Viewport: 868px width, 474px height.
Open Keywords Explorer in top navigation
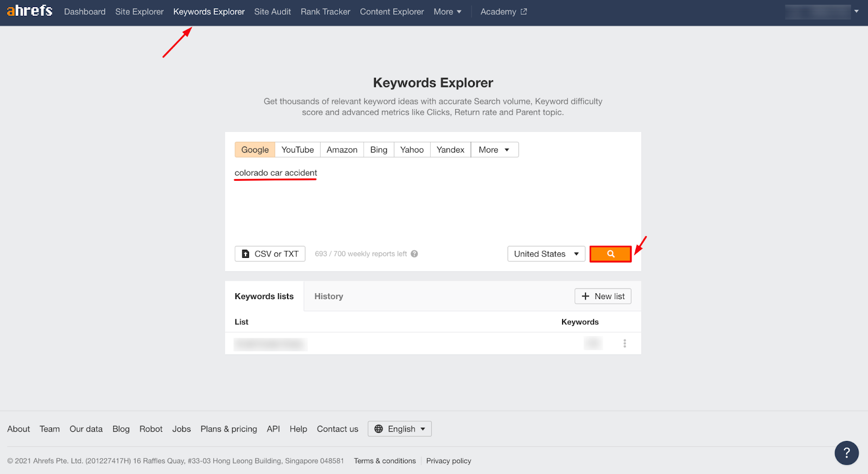(209, 11)
